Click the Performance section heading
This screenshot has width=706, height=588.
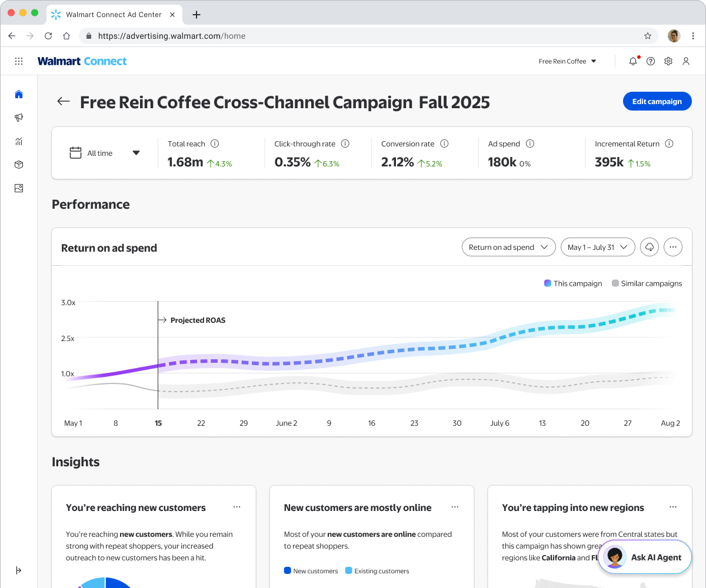pos(91,204)
